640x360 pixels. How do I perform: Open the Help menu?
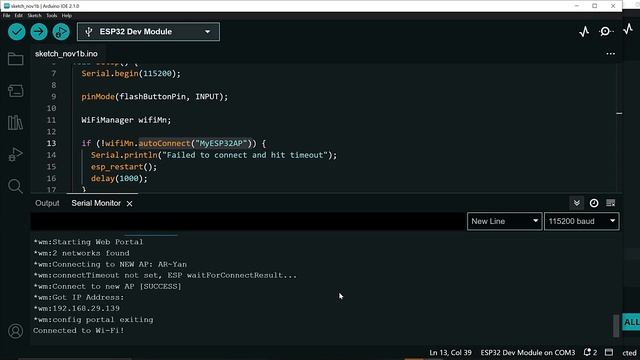tap(67, 16)
